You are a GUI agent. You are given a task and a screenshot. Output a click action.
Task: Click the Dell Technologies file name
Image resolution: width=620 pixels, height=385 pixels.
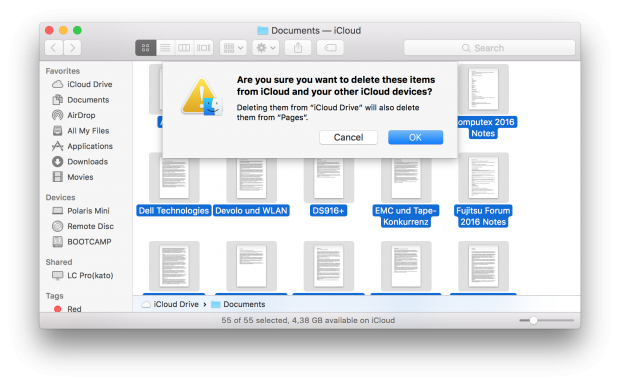pyautogui.click(x=174, y=211)
